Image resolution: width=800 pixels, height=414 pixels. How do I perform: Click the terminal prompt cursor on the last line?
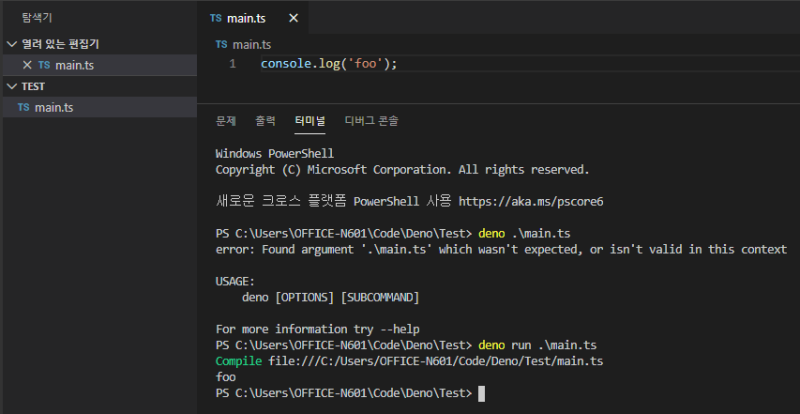point(482,394)
